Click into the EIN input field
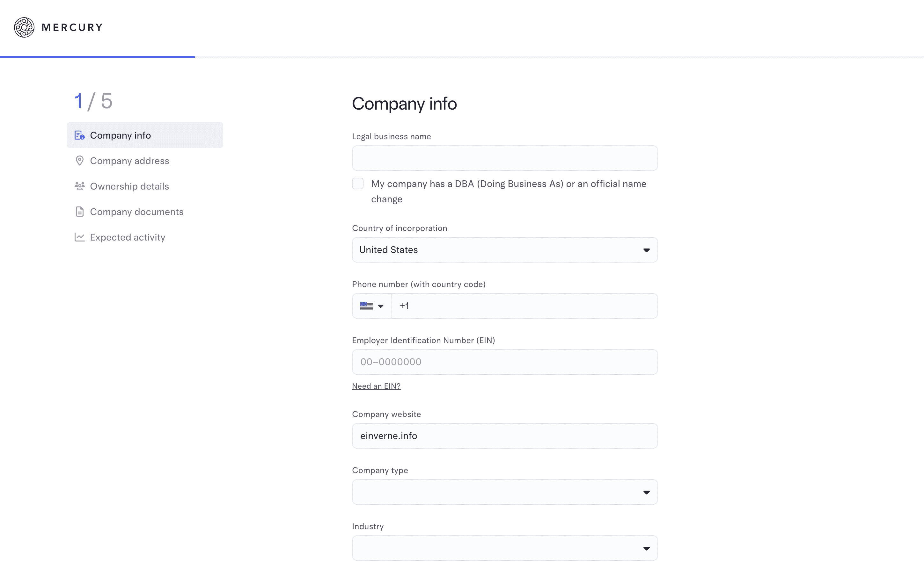 504,362
